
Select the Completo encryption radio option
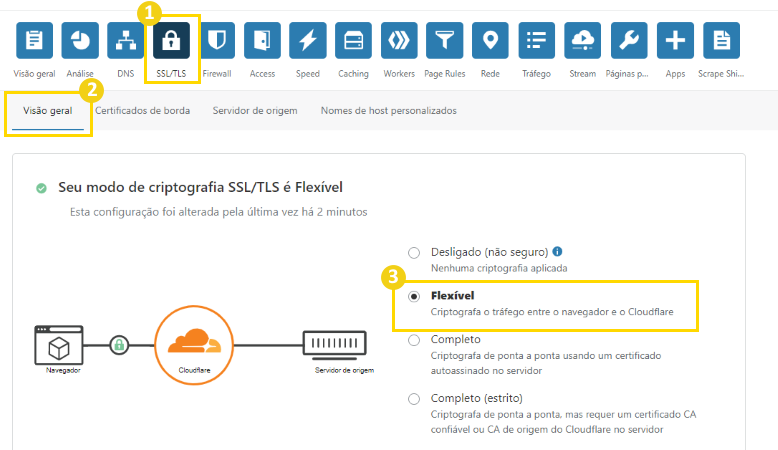tap(414, 340)
